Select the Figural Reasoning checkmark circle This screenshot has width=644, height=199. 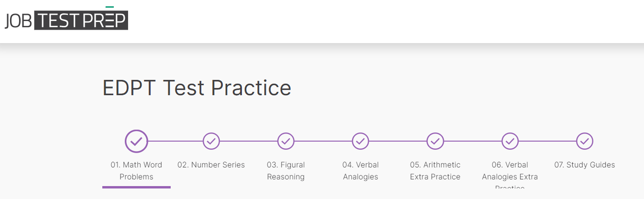point(286,141)
